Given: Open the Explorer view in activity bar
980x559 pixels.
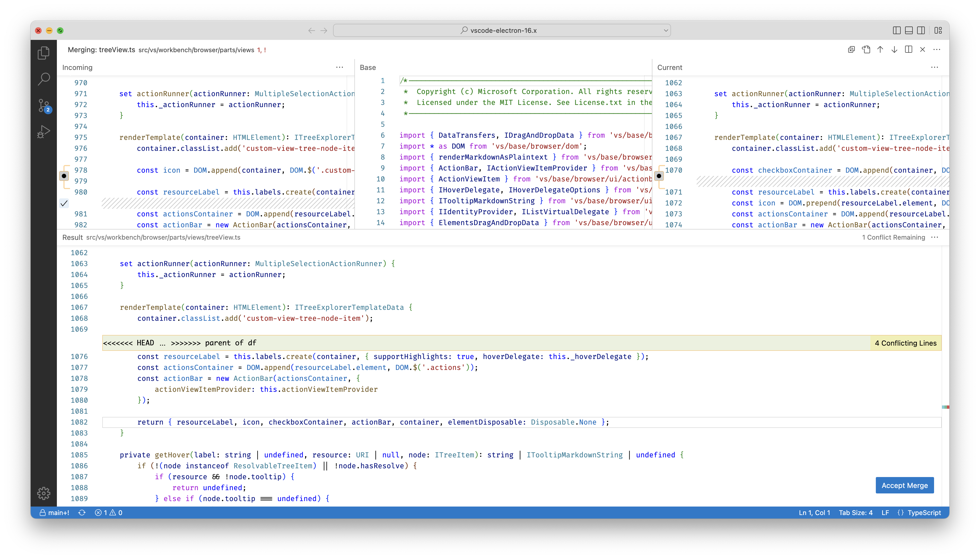Looking at the screenshot, I should (x=44, y=53).
